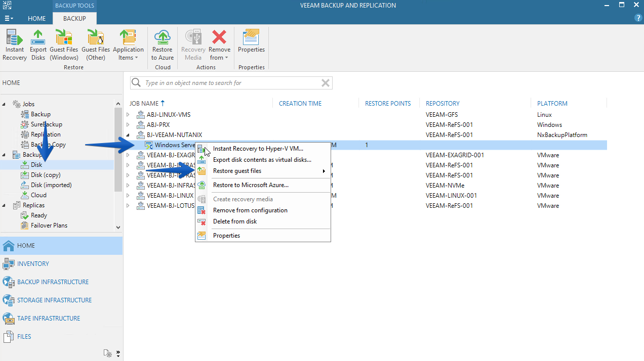The height and width of the screenshot is (361, 644).
Task: Open the INVENTORY navigation view
Action: [61, 264]
